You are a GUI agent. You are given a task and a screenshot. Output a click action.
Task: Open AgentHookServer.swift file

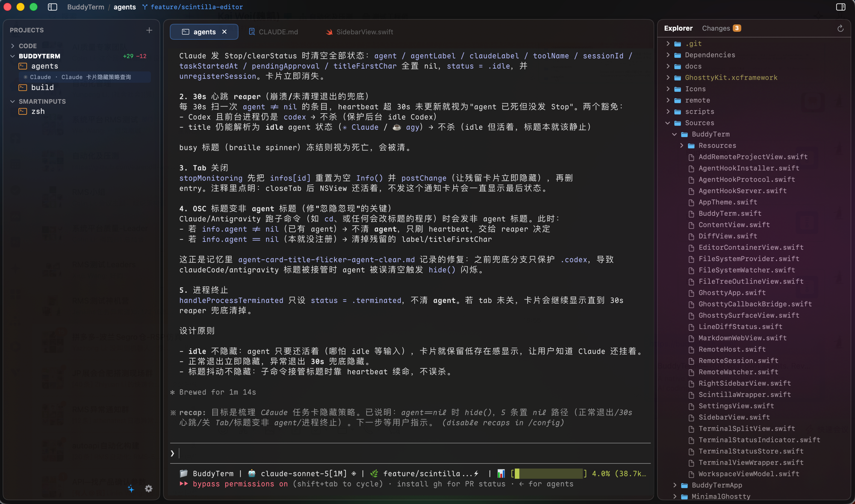pyautogui.click(x=742, y=191)
